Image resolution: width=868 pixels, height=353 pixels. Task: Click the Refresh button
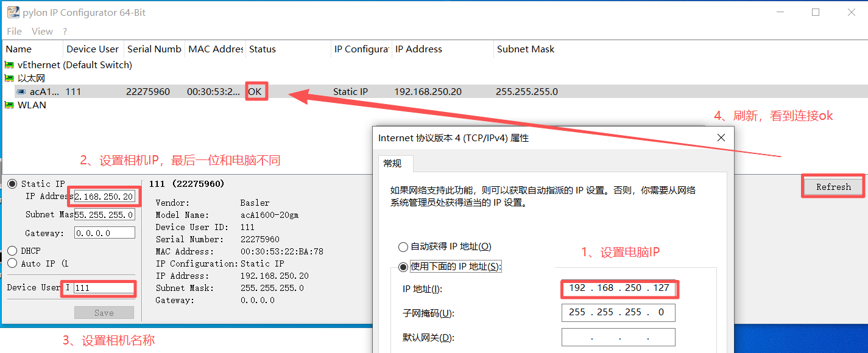tap(833, 186)
